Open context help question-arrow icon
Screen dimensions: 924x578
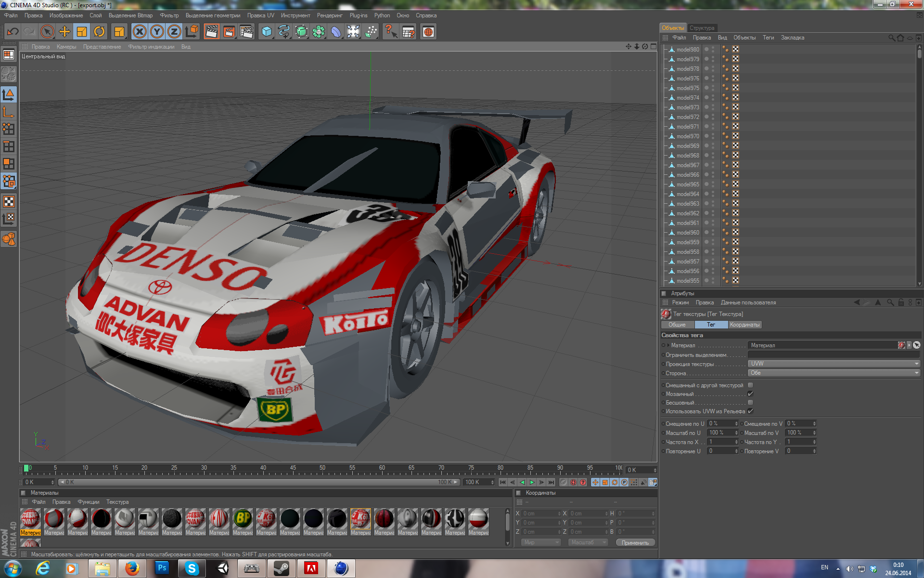pyautogui.click(x=391, y=32)
